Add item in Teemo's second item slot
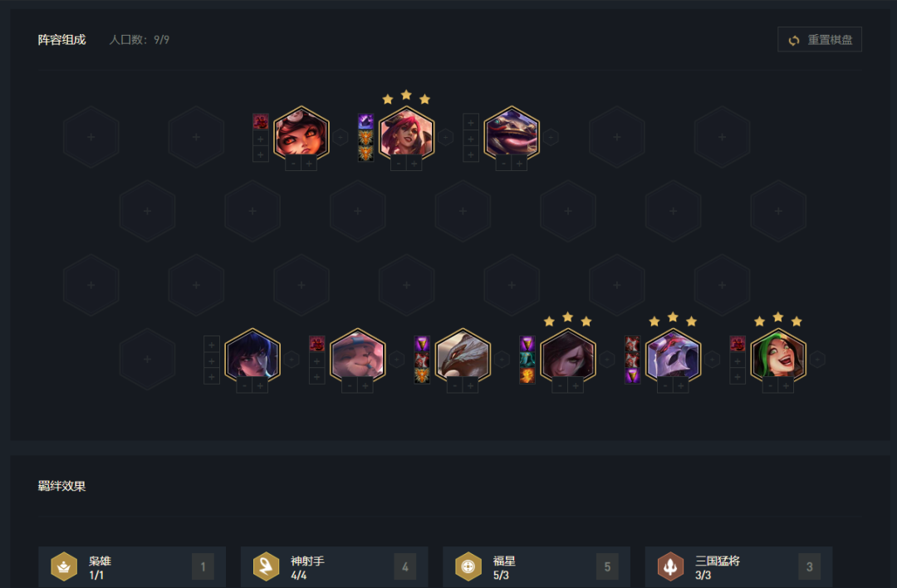This screenshot has width=897, height=588. [317, 361]
